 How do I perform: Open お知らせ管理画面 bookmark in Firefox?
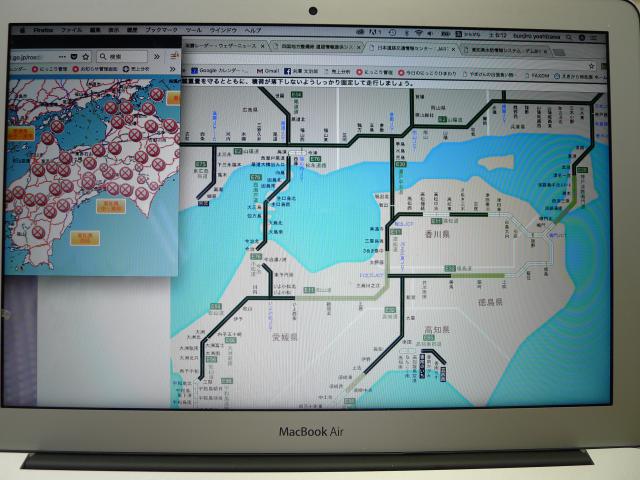(95, 69)
